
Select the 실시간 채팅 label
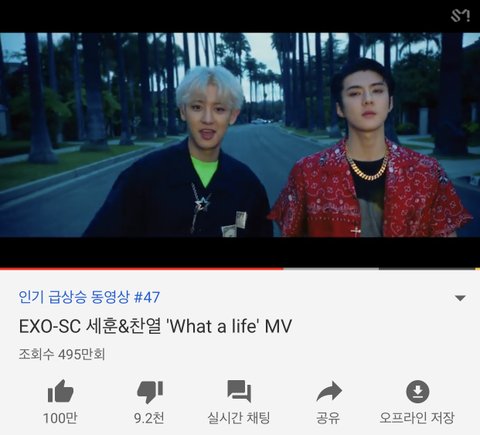[x=239, y=418]
